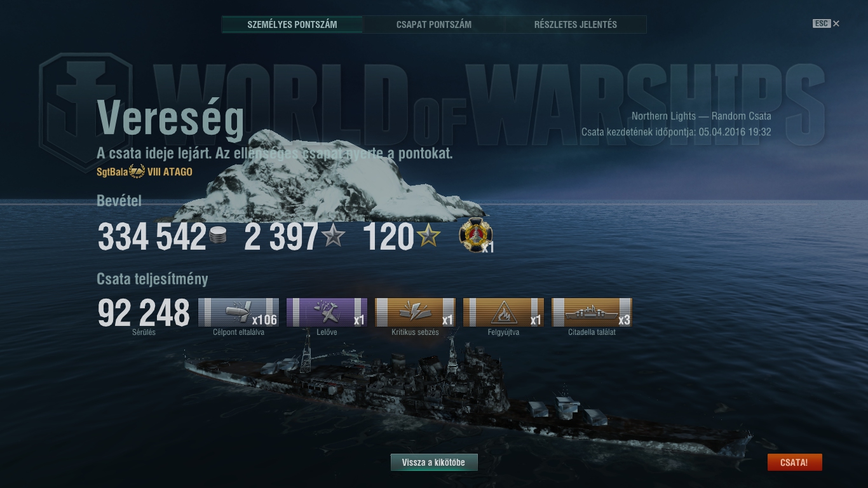The image size is (868, 488).
Task: Select the Felgyújtva fire ribbon
Action: click(503, 312)
